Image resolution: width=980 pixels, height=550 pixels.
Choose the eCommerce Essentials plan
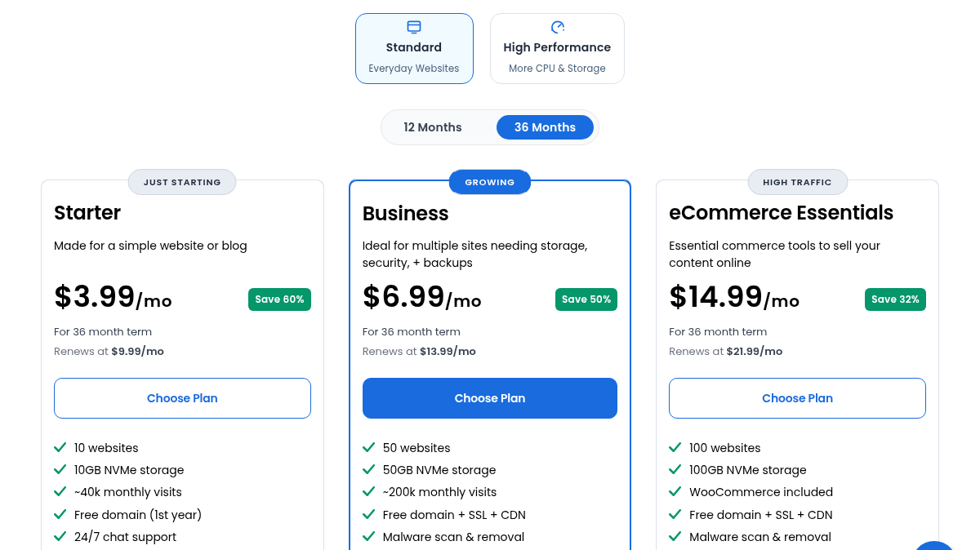(797, 398)
